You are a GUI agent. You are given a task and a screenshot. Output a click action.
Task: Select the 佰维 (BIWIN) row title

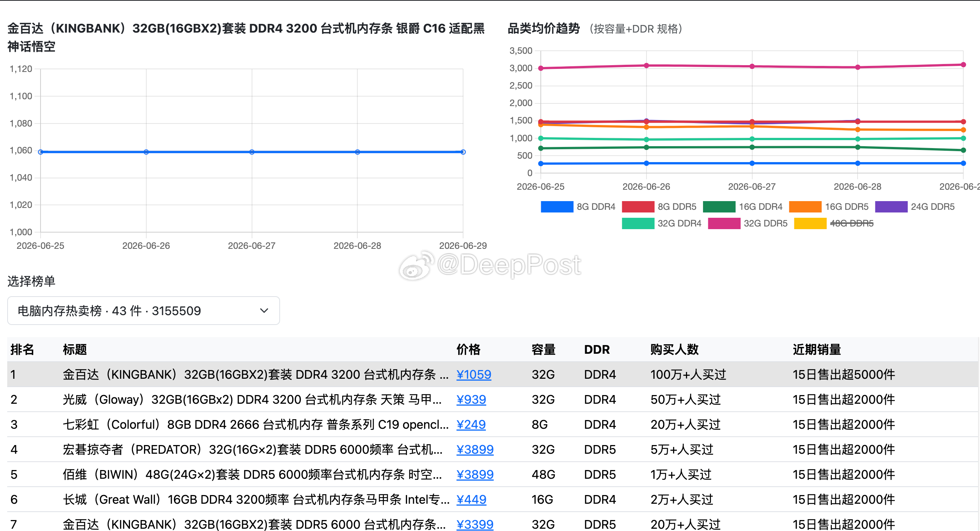point(252,474)
